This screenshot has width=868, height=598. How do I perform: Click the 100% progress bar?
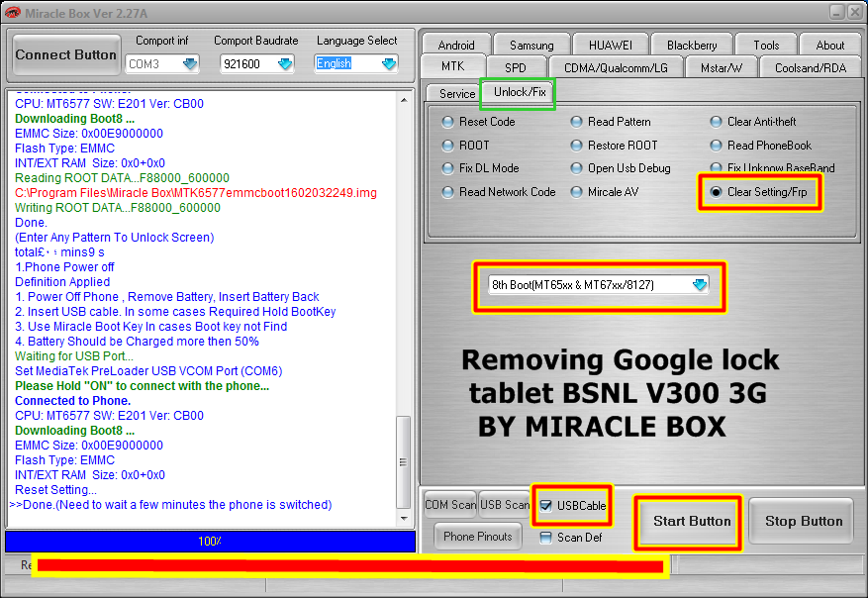210,541
